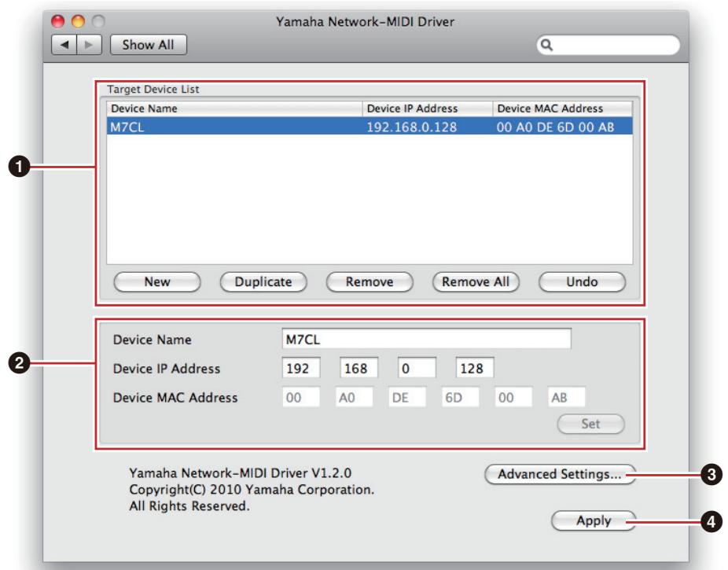
Task: Focus the toolbar search field
Action: pos(609,45)
